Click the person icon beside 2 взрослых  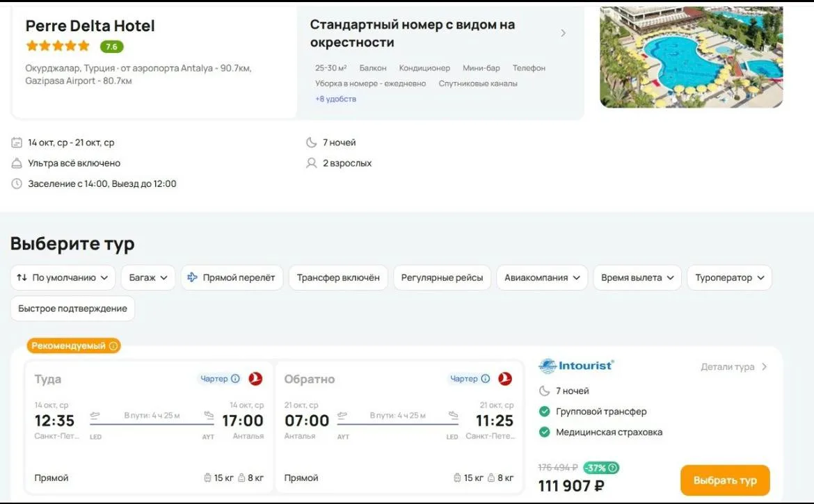[x=312, y=163]
